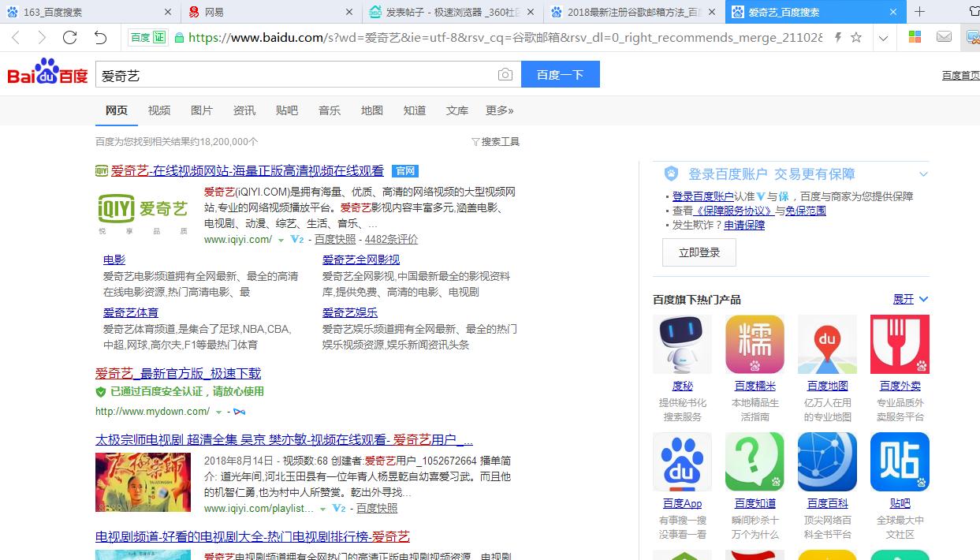Open the address bar history dropdown arrow
This screenshot has width=980, height=560.
point(883,38)
